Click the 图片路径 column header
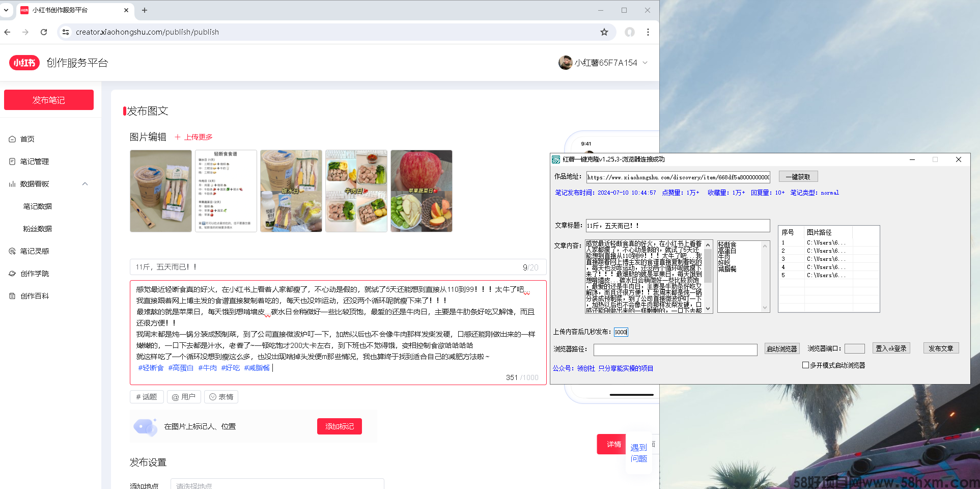 coord(828,232)
